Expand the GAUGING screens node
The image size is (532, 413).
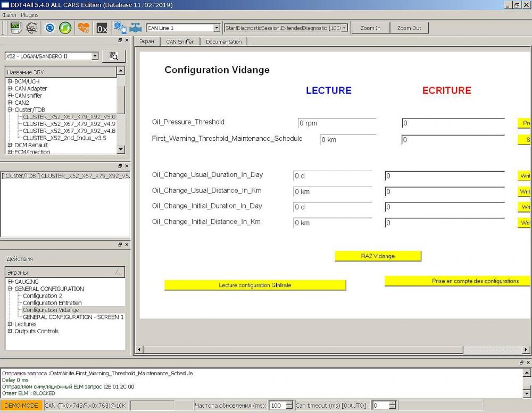click(x=10, y=281)
